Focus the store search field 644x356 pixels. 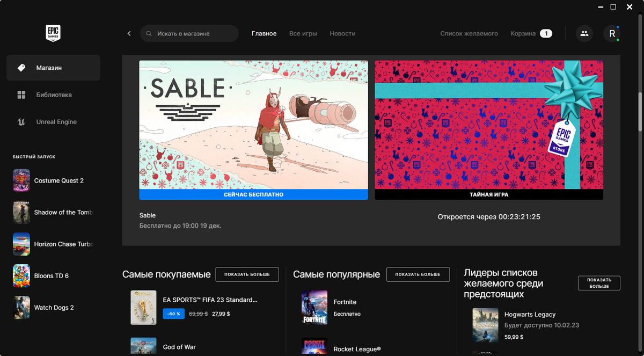pos(189,33)
